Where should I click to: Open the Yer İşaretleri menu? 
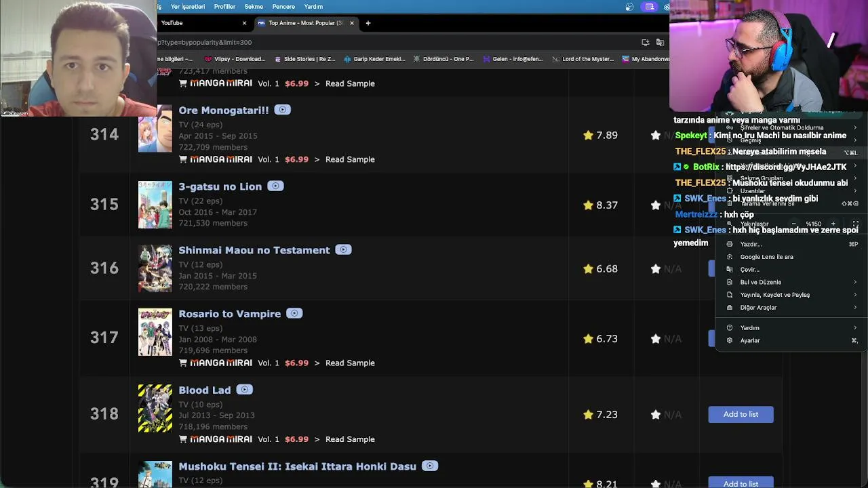pyautogui.click(x=188, y=7)
